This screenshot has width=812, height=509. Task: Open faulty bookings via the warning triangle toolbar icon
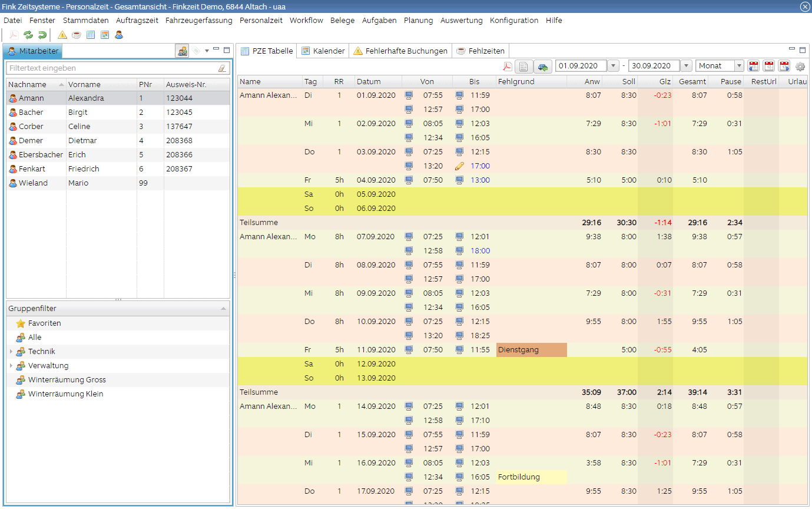pos(62,35)
